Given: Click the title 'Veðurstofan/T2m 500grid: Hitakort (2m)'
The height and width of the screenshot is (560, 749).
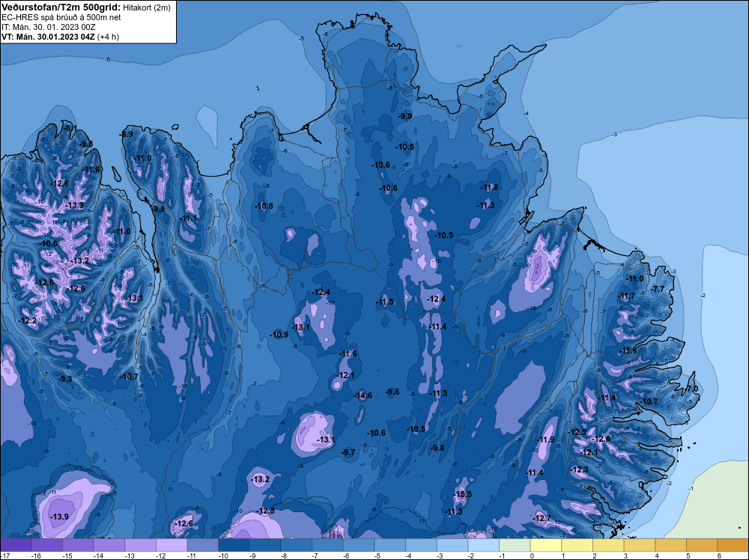Looking at the screenshot, I should click(86, 7).
